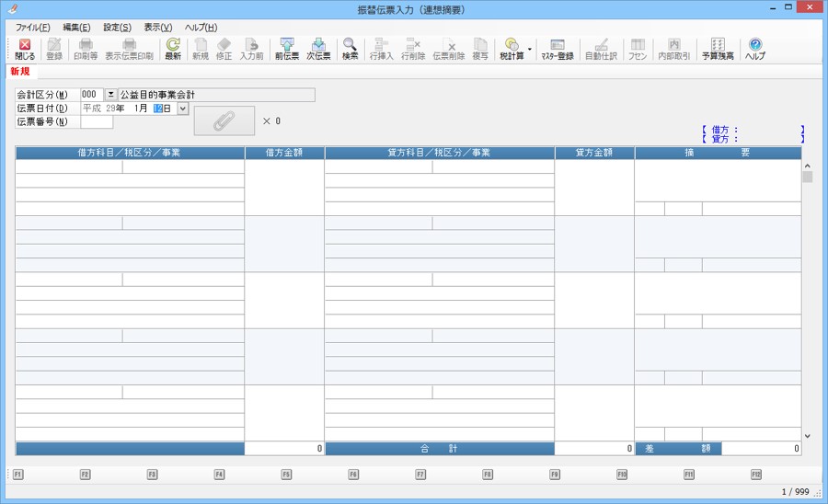Open the 表示(V) menu

tap(157, 28)
